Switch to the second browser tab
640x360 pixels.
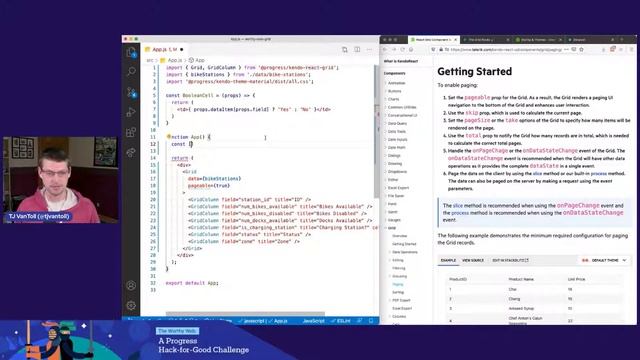(486, 40)
